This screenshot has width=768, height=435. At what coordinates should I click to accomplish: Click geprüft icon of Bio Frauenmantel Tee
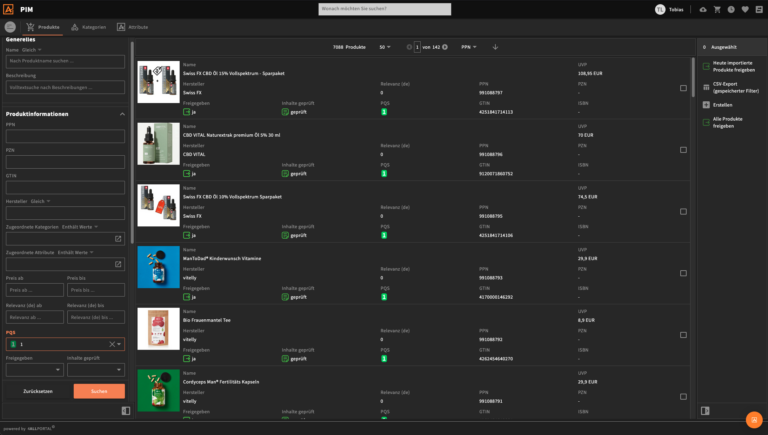click(x=285, y=359)
